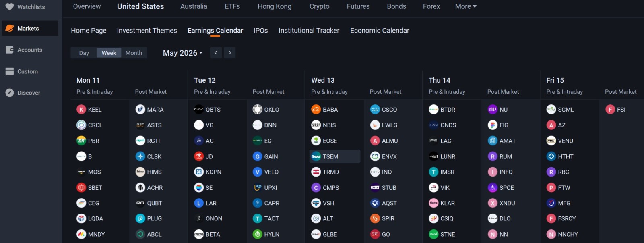Click the Accounts wallet icon
The image size is (644, 243).
click(x=10, y=50)
